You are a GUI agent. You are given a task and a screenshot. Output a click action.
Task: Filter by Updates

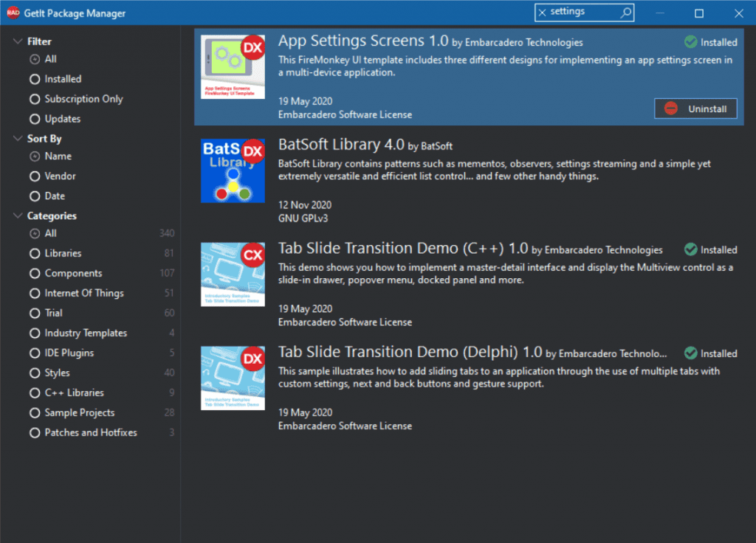coord(35,119)
